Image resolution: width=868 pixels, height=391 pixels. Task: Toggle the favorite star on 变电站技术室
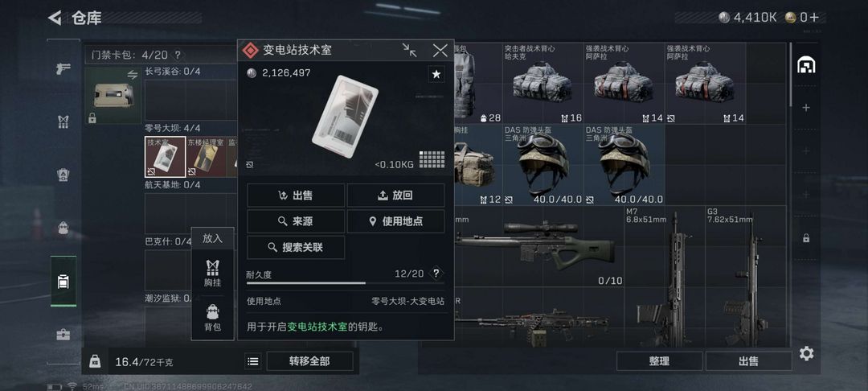pyautogui.click(x=436, y=74)
